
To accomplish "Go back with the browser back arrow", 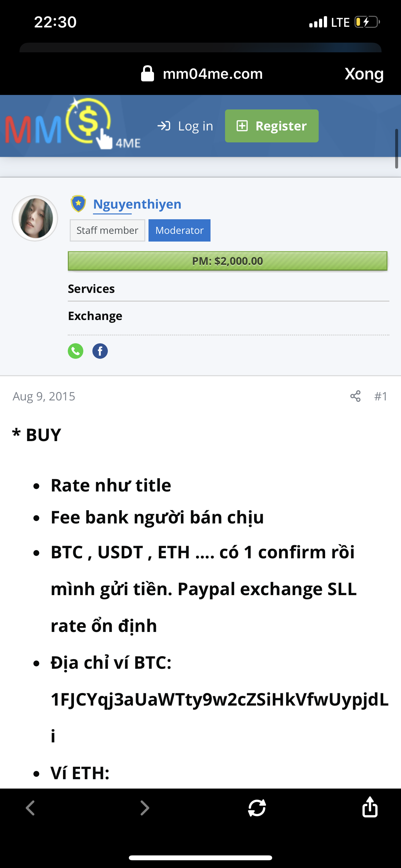I will click(x=30, y=808).
